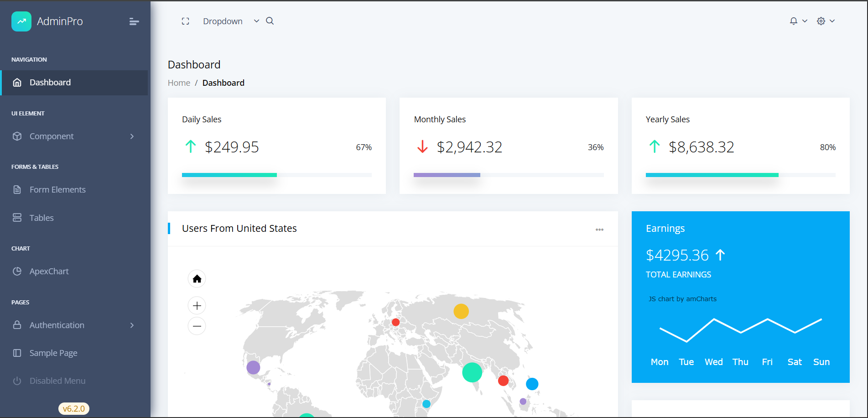Image resolution: width=868 pixels, height=418 pixels.
Task: Expand Component submenu chevron
Action: 132,136
